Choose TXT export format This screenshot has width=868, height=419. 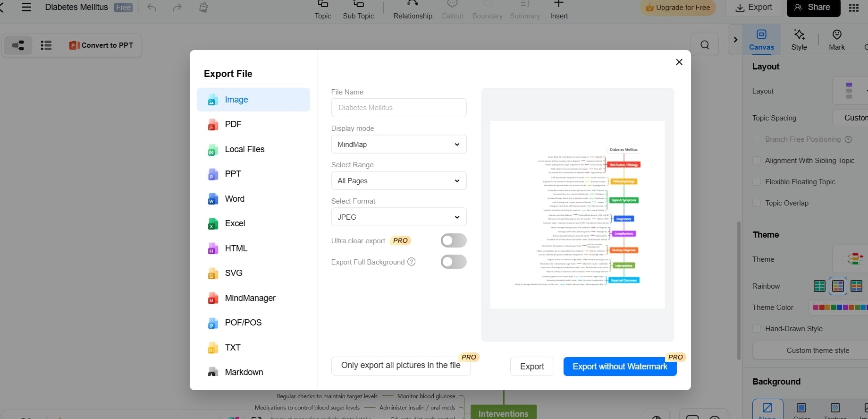pos(253,348)
